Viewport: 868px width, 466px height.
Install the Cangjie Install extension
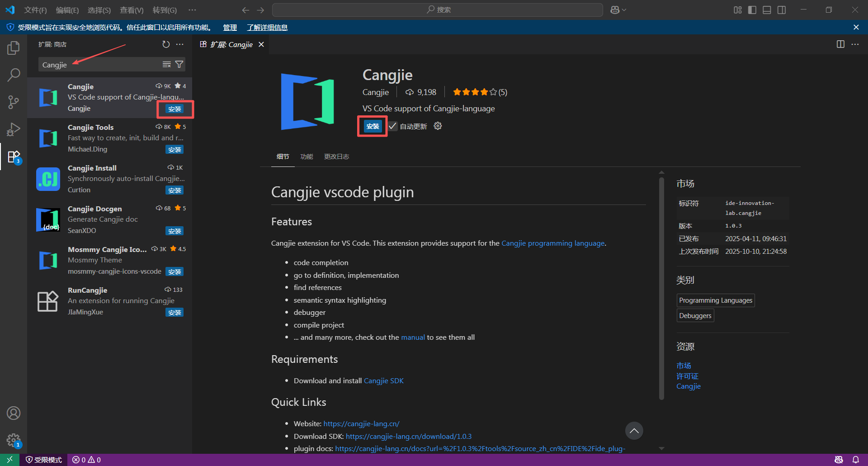click(x=175, y=190)
